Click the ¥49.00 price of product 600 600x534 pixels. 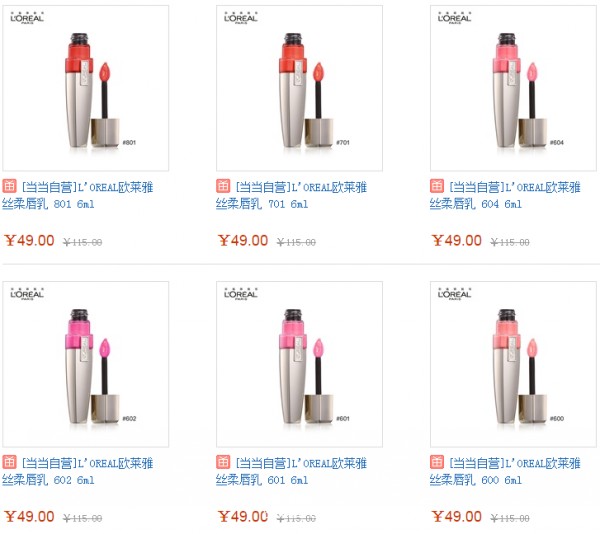457,516
